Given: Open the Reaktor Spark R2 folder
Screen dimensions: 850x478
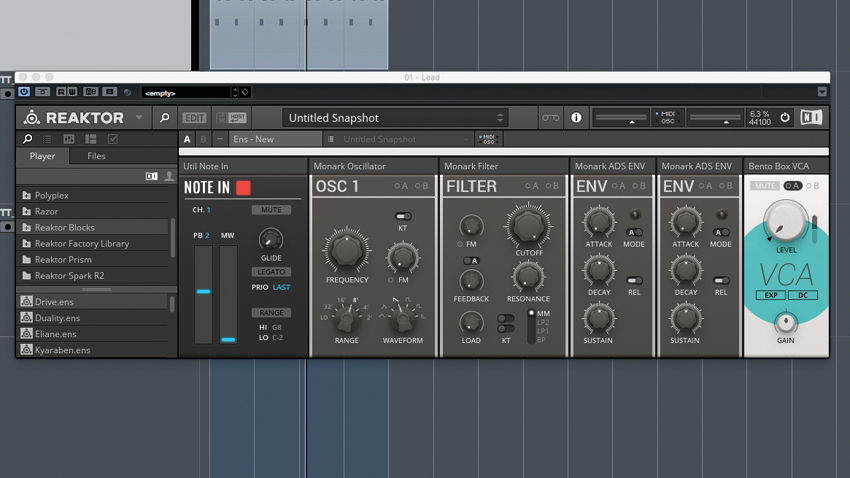Looking at the screenshot, I should coord(92,275).
